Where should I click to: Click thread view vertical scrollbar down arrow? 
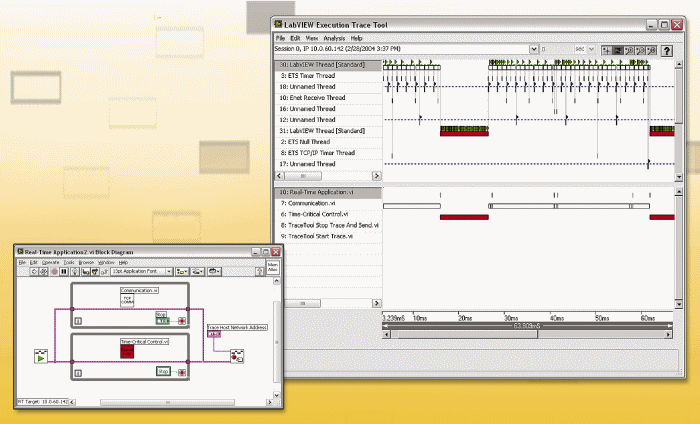coord(679,177)
